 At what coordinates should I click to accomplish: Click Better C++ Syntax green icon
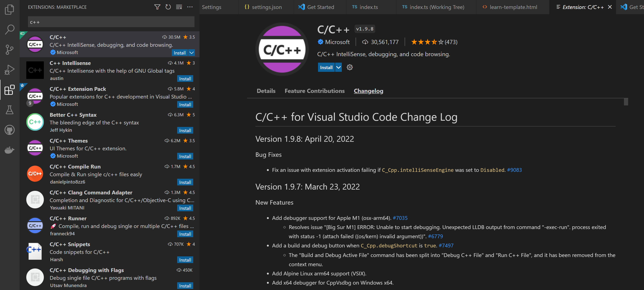pyautogui.click(x=35, y=122)
